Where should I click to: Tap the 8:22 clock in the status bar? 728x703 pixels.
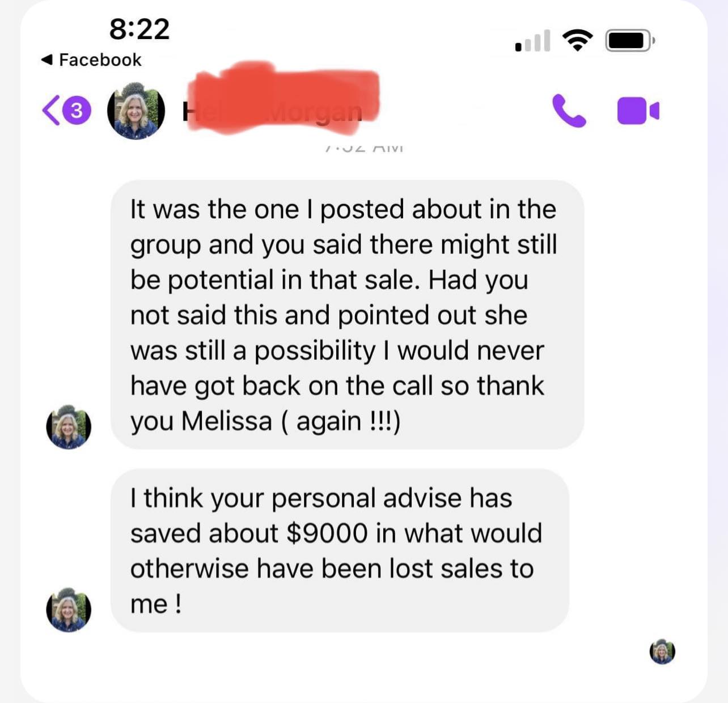pyautogui.click(x=139, y=29)
